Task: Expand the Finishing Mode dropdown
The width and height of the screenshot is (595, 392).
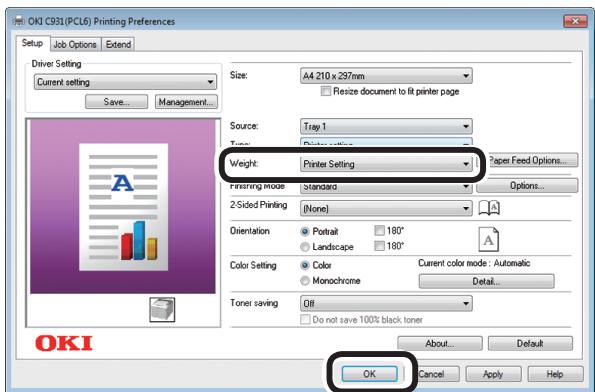Action: pos(386,187)
